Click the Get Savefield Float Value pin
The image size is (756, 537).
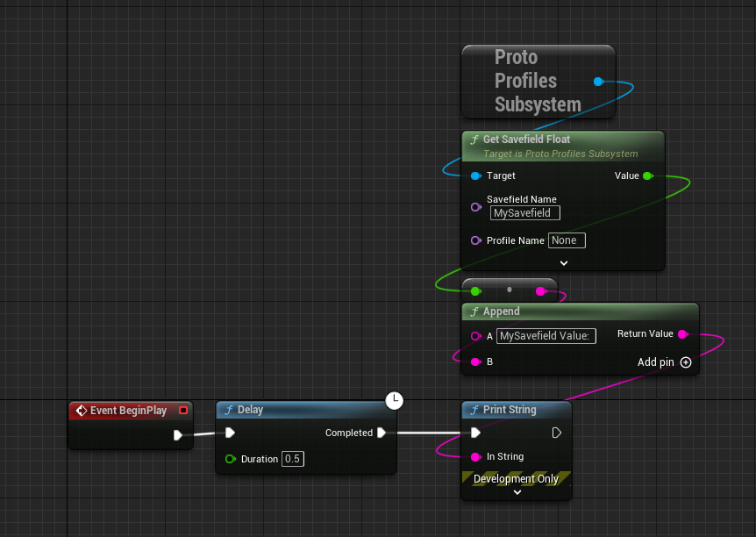click(648, 176)
